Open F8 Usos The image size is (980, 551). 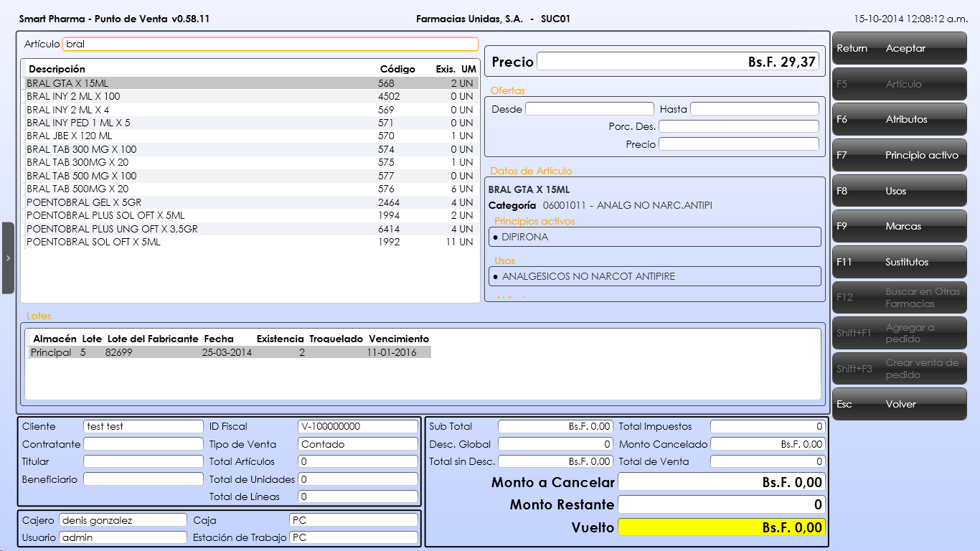point(900,192)
